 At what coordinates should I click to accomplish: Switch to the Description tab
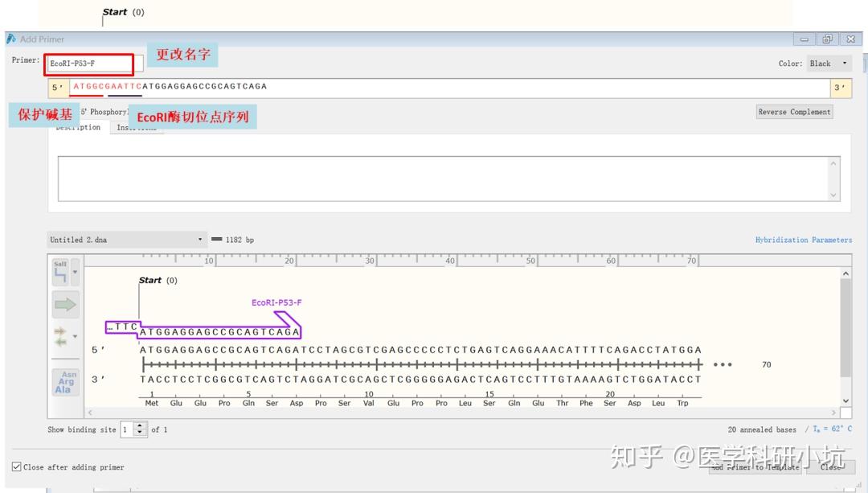click(x=78, y=127)
